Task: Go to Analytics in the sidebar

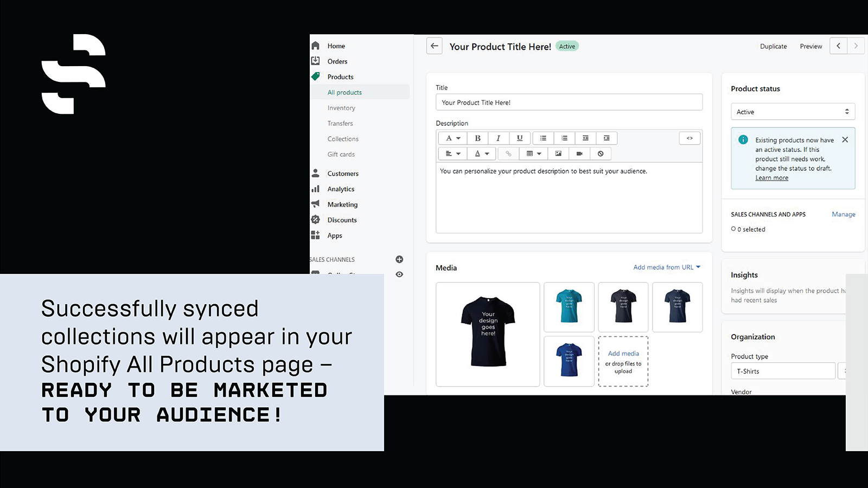Action: coord(341,189)
